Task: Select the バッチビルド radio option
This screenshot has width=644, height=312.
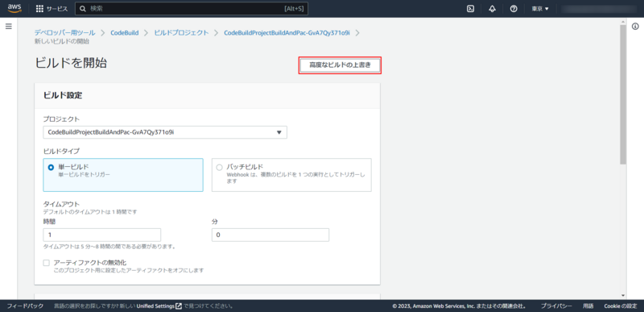Action: 219,167
